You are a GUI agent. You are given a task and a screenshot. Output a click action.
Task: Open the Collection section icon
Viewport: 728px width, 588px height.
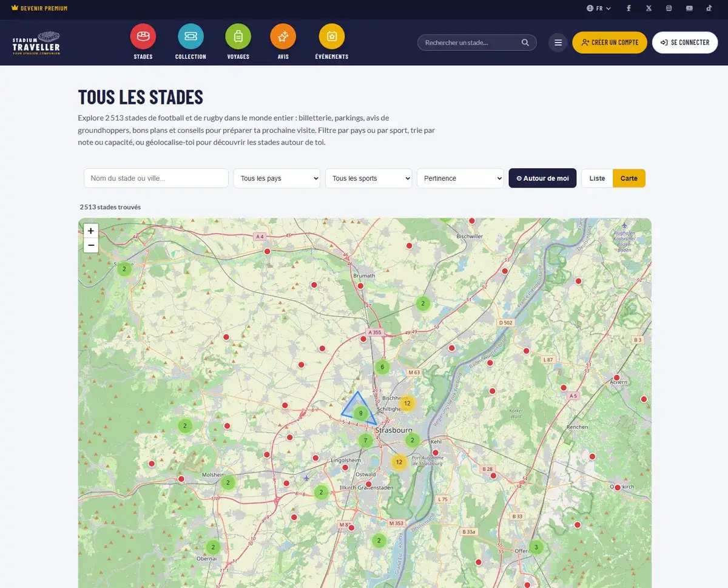point(190,37)
